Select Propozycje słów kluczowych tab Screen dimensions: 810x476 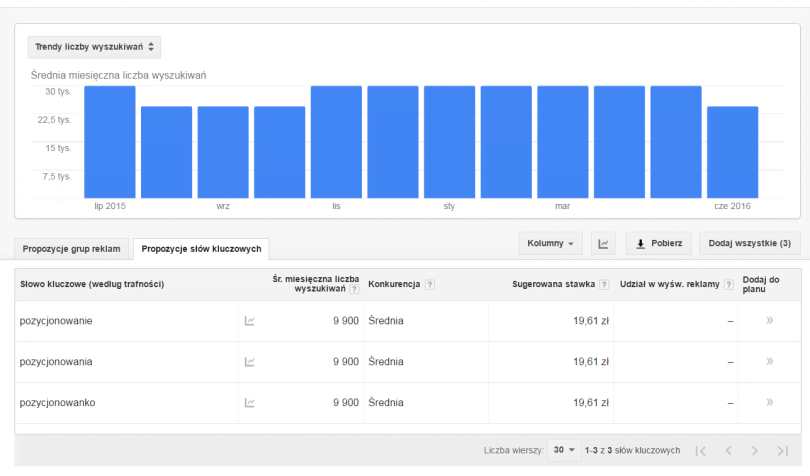click(200, 248)
